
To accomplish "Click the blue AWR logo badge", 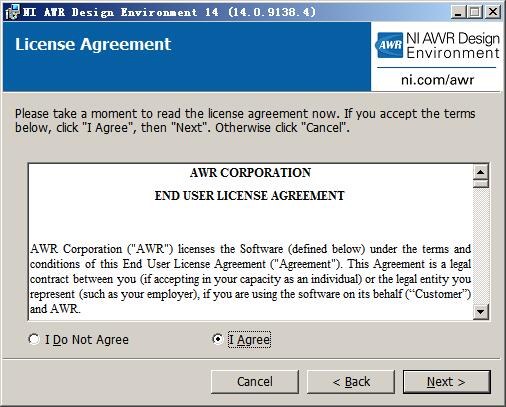I will click(x=389, y=45).
